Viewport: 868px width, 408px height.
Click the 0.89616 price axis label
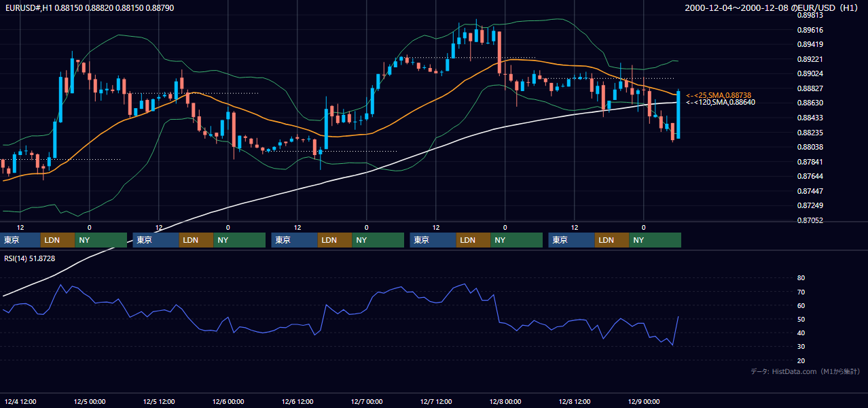tap(810, 30)
